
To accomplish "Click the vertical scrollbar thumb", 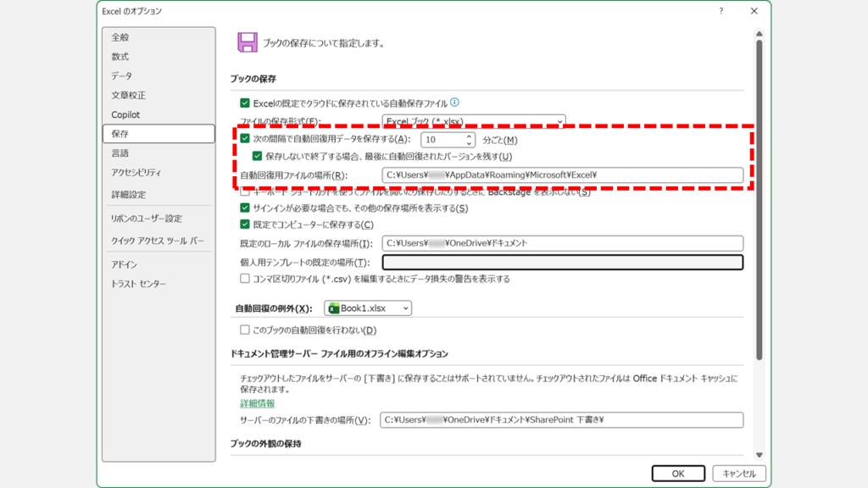I will coord(759,200).
